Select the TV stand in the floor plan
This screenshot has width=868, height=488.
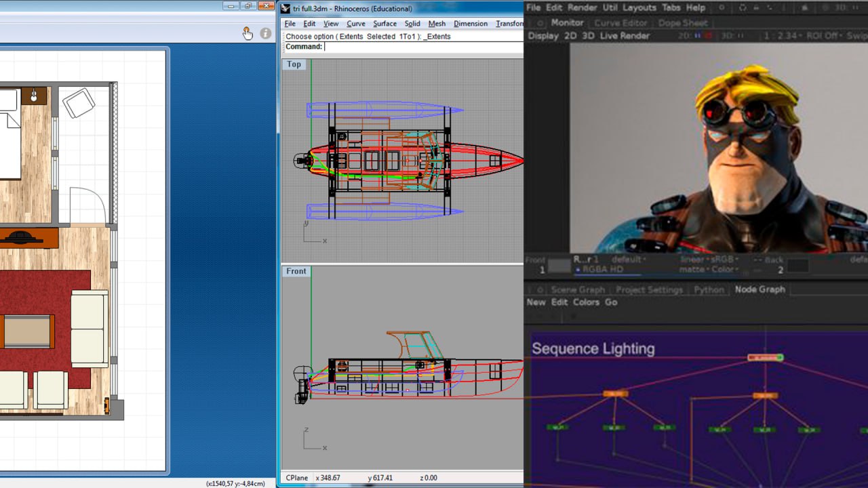coord(28,238)
